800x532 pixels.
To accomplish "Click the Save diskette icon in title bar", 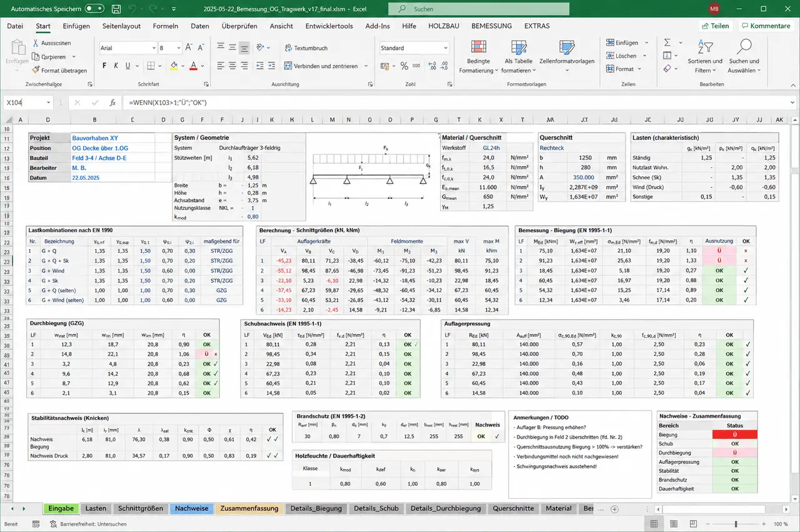I will pyautogui.click(x=116, y=9).
